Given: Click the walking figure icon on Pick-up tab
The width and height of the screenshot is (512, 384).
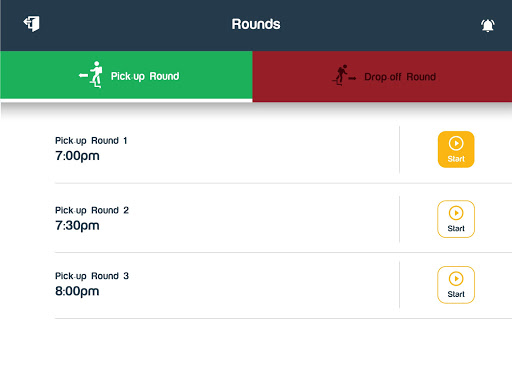Looking at the screenshot, I should coord(90,75).
